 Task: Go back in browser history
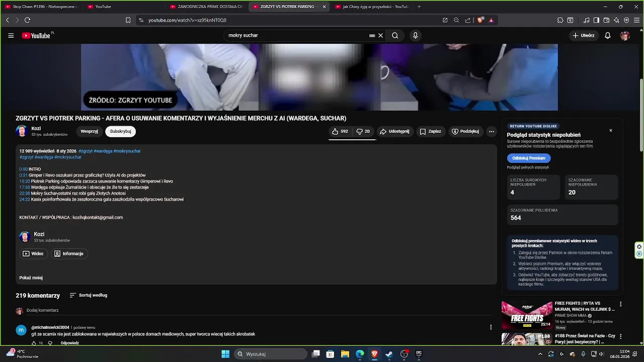tap(8, 20)
